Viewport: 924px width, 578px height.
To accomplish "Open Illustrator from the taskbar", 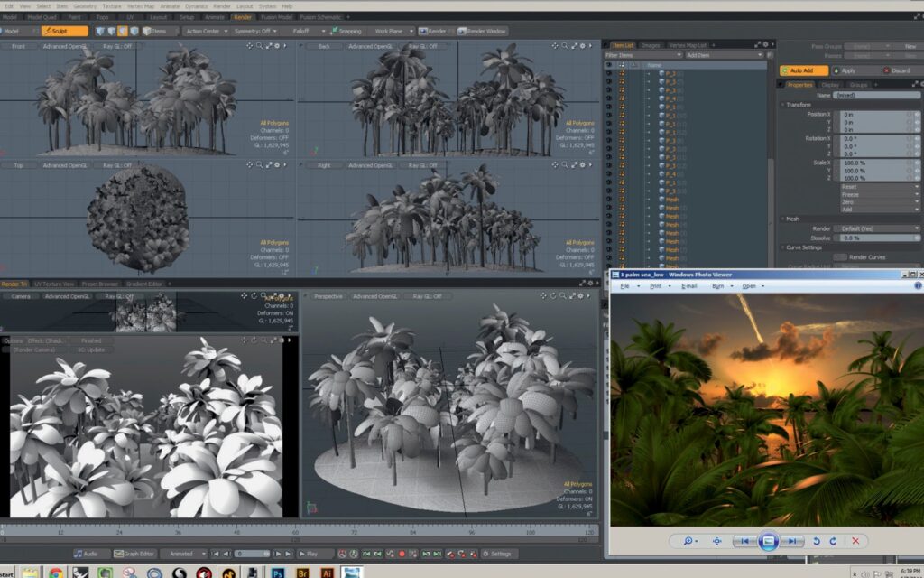I will point(327,573).
